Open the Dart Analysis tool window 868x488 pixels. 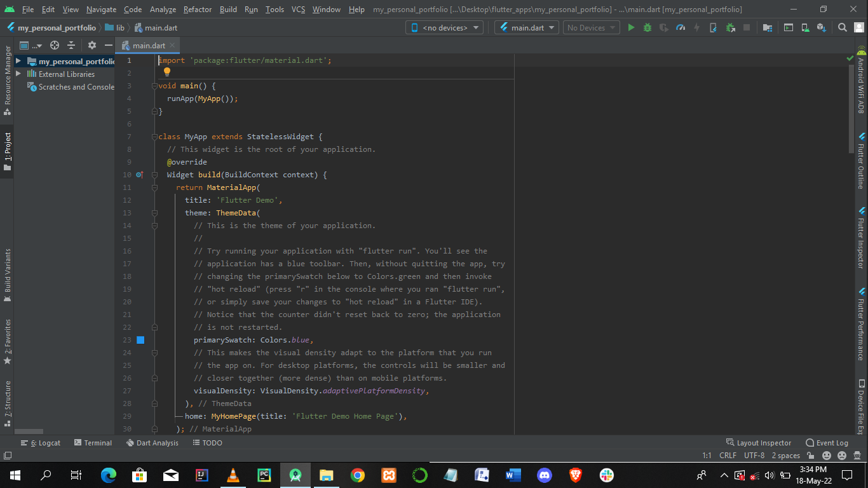coord(153,443)
